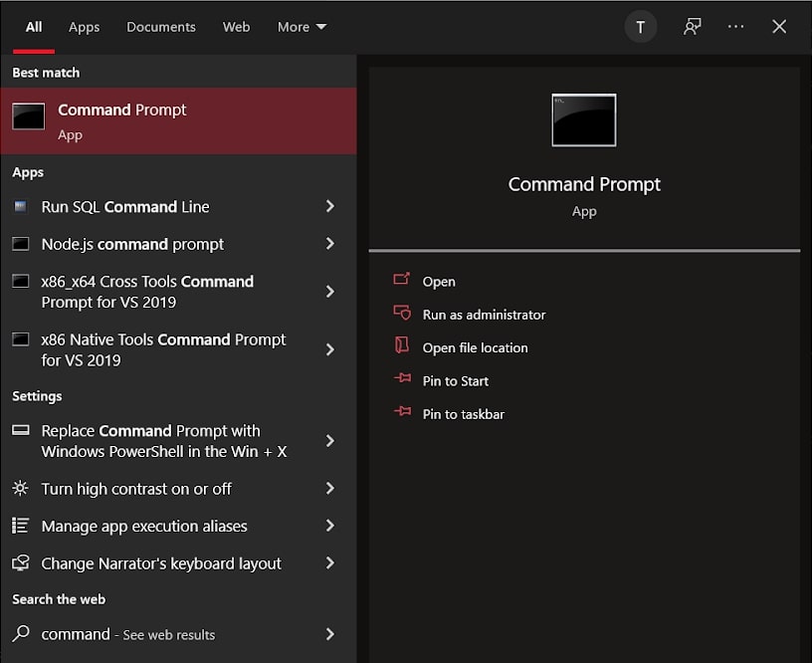
Task: Click the Pin to Start pin icon
Action: [402, 378]
